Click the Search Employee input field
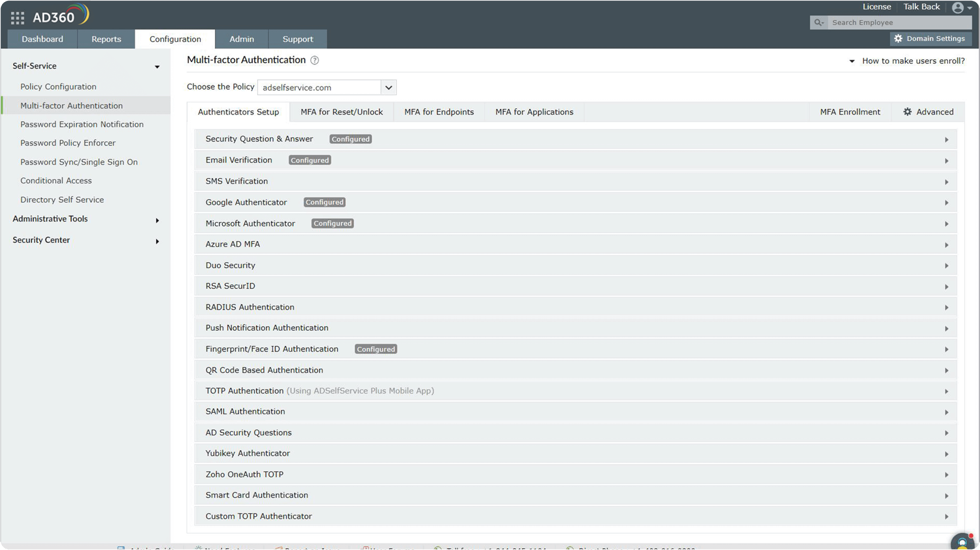This screenshot has height=550, width=980. tap(896, 22)
